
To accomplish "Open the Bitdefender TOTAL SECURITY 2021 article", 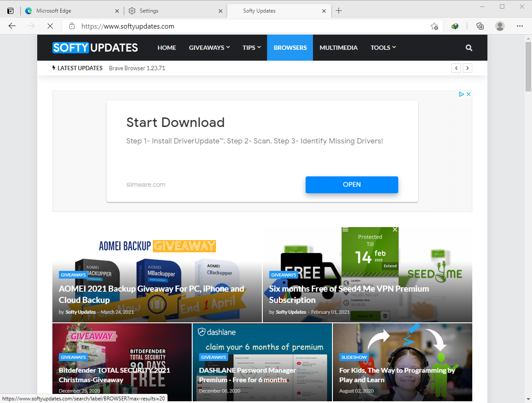I will [x=114, y=375].
